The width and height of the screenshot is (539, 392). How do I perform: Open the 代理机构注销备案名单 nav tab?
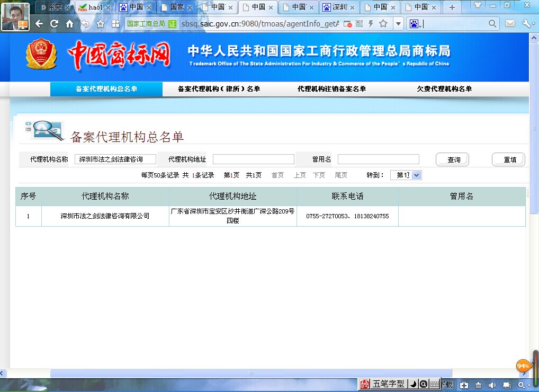pyautogui.click(x=331, y=88)
